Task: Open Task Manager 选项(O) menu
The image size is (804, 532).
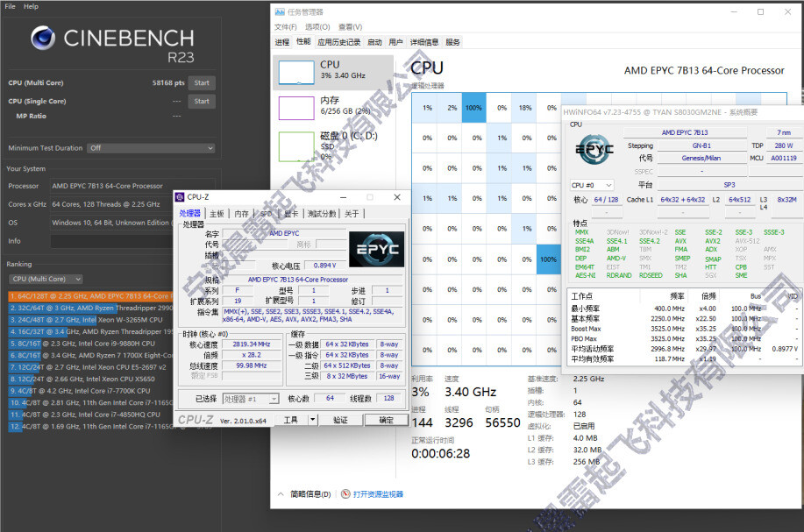Action: (x=317, y=27)
